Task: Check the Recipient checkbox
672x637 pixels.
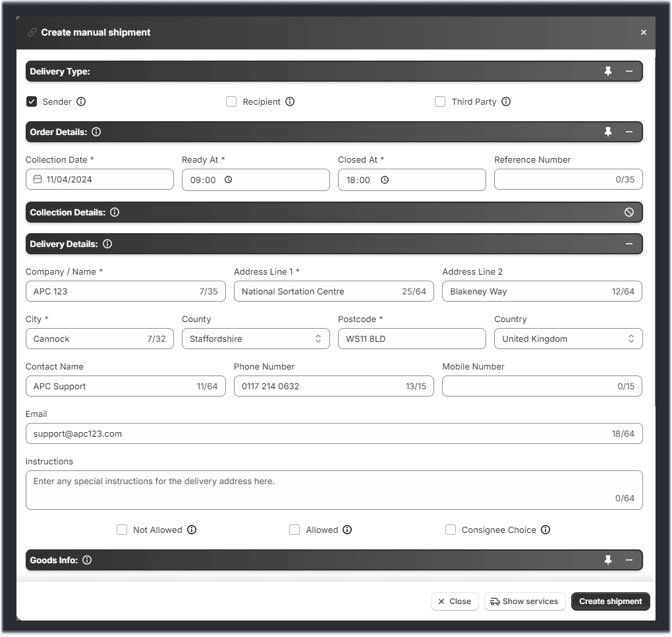Action: (231, 101)
